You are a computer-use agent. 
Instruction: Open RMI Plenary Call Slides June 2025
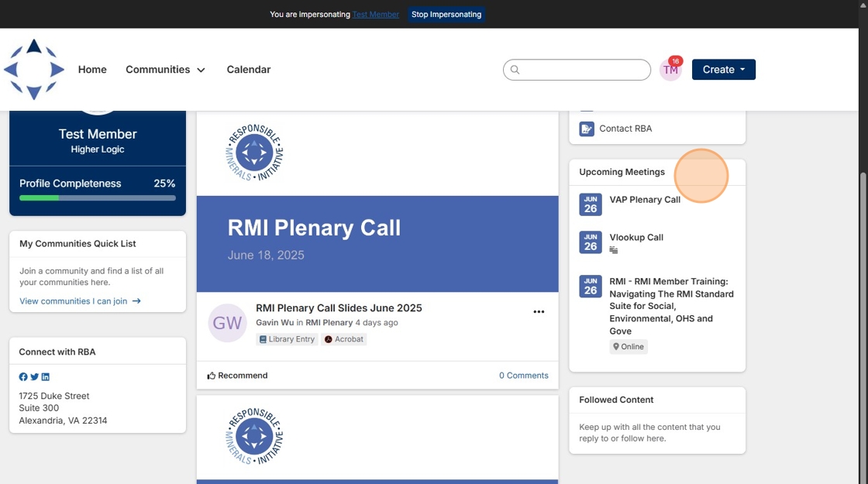tap(339, 308)
